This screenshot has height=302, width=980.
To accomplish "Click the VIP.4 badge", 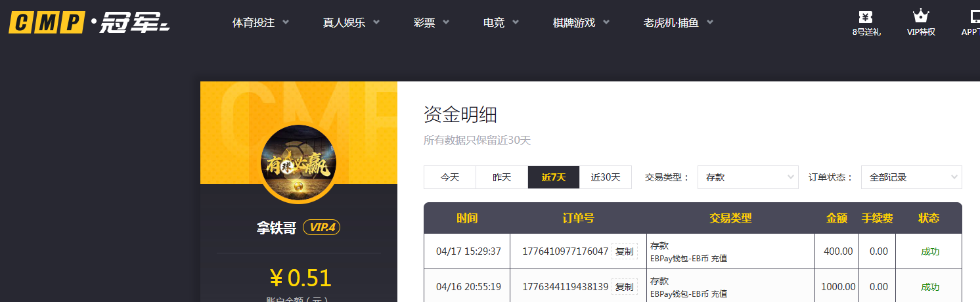I will tap(322, 227).
